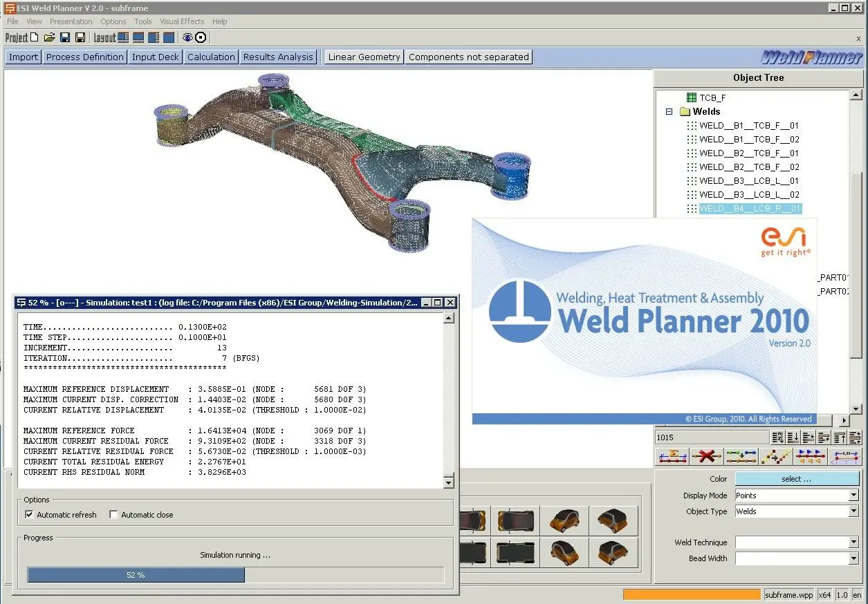The width and height of the screenshot is (868, 604).
Task: Click the dotted weld path conversion icon
Action: pyautogui.click(x=775, y=456)
